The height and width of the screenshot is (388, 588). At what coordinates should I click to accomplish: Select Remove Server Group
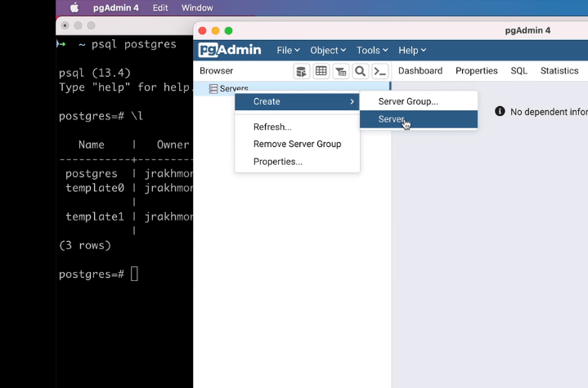297,145
